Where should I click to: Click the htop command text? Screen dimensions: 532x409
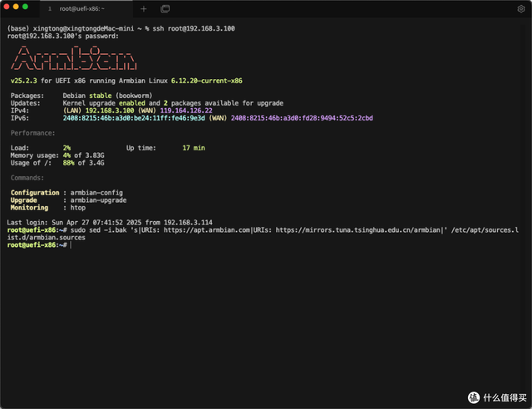[77, 208]
